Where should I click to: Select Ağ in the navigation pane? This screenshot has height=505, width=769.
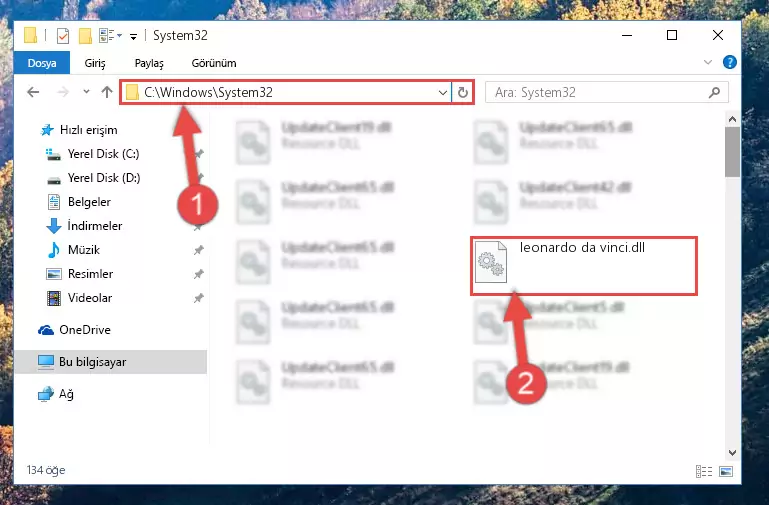pyautogui.click(x=66, y=394)
